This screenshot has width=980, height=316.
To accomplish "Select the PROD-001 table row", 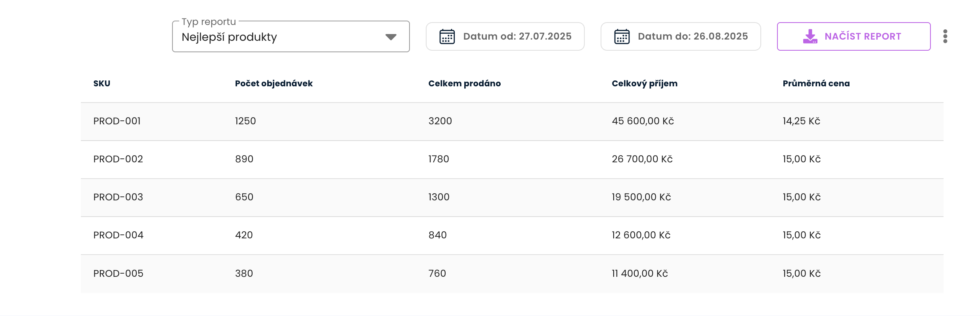I will pos(511,121).
